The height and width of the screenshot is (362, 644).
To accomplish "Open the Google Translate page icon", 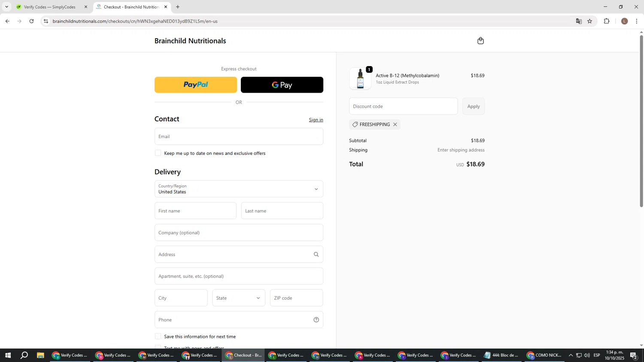I will pyautogui.click(x=578, y=21).
